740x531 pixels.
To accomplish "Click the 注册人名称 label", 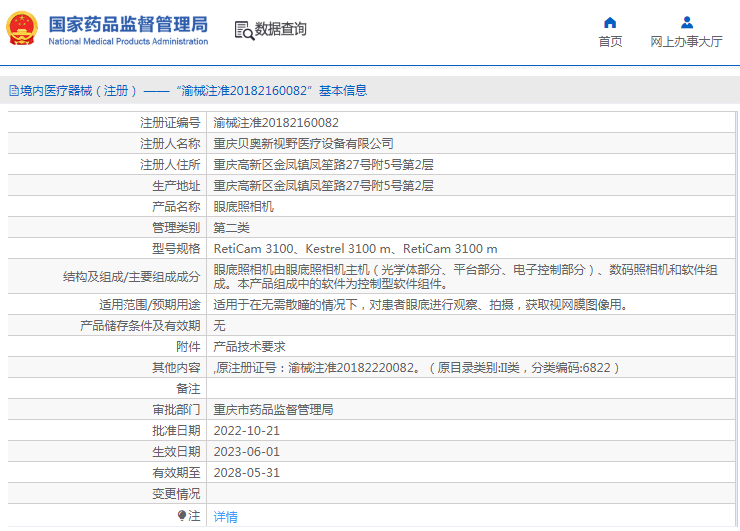I will (170, 143).
